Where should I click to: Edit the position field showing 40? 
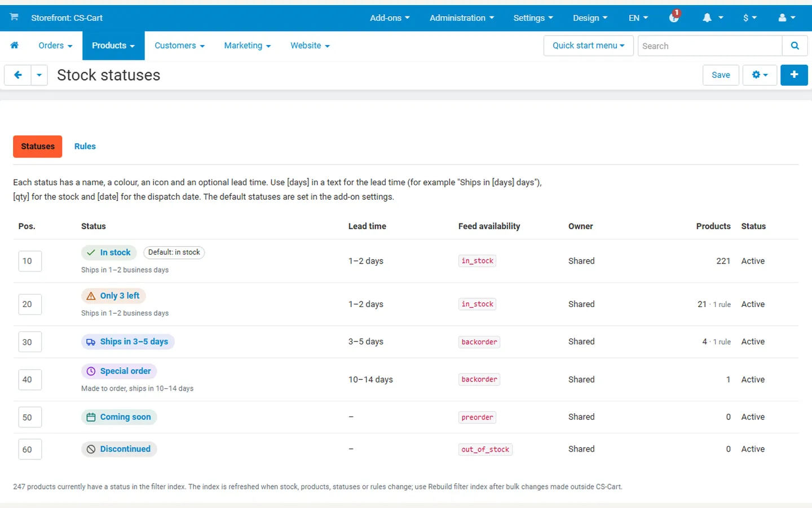[30, 379]
